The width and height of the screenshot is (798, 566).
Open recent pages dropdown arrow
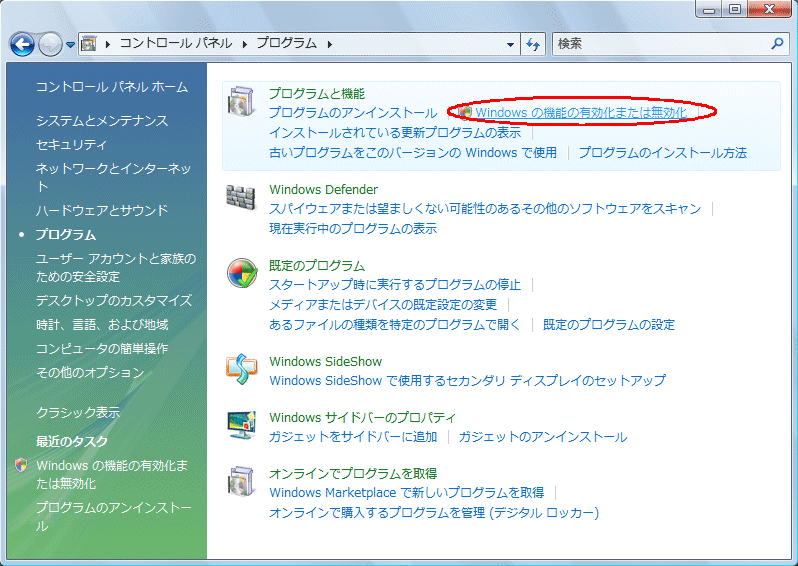pos(70,44)
